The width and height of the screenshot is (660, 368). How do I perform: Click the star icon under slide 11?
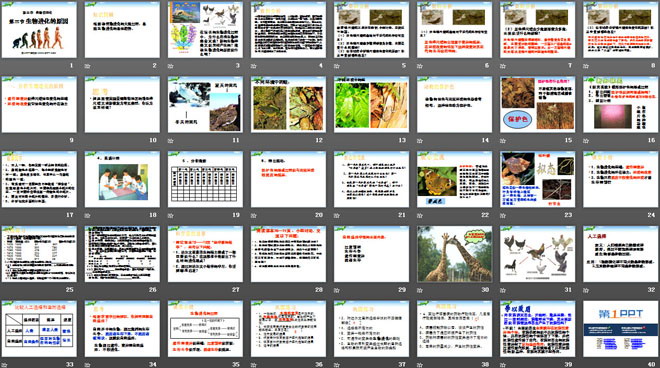[x=170, y=140]
